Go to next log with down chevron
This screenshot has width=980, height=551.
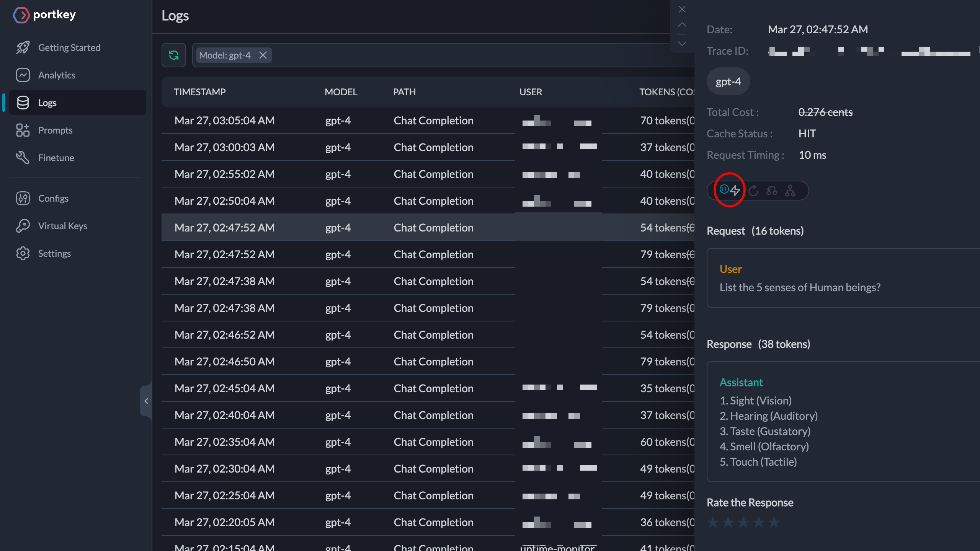click(x=682, y=44)
